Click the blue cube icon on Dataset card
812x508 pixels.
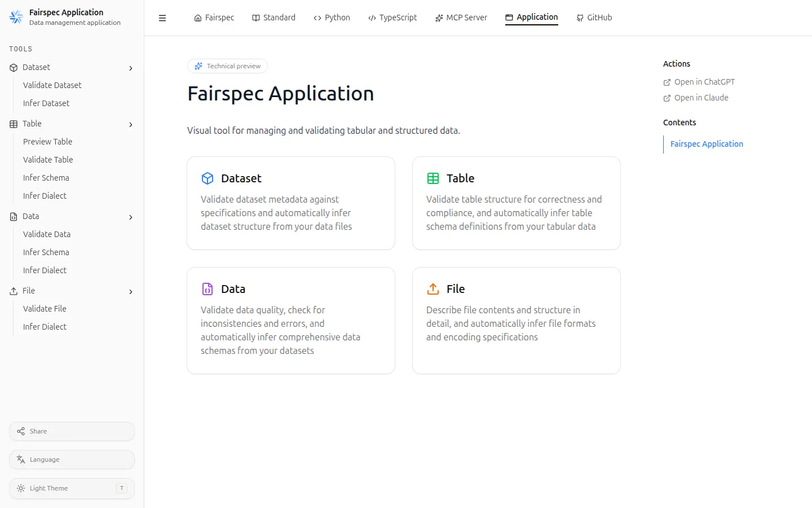[208, 178]
